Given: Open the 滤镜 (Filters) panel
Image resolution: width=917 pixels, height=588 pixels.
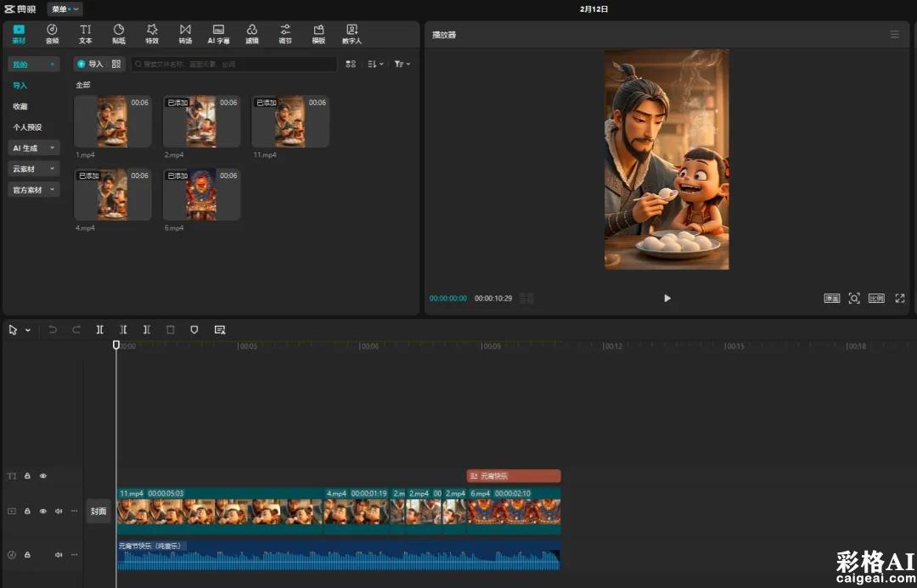Looking at the screenshot, I should coord(252,34).
